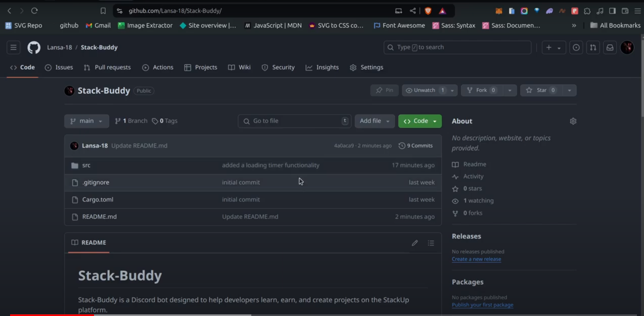Open the Gmail bookmark
The height and width of the screenshot is (316, 644).
click(98, 26)
